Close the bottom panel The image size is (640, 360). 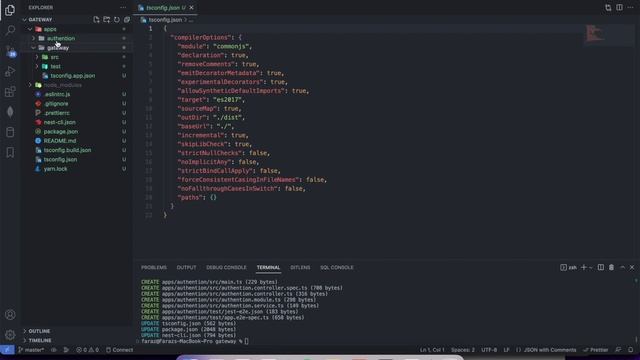click(632, 267)
